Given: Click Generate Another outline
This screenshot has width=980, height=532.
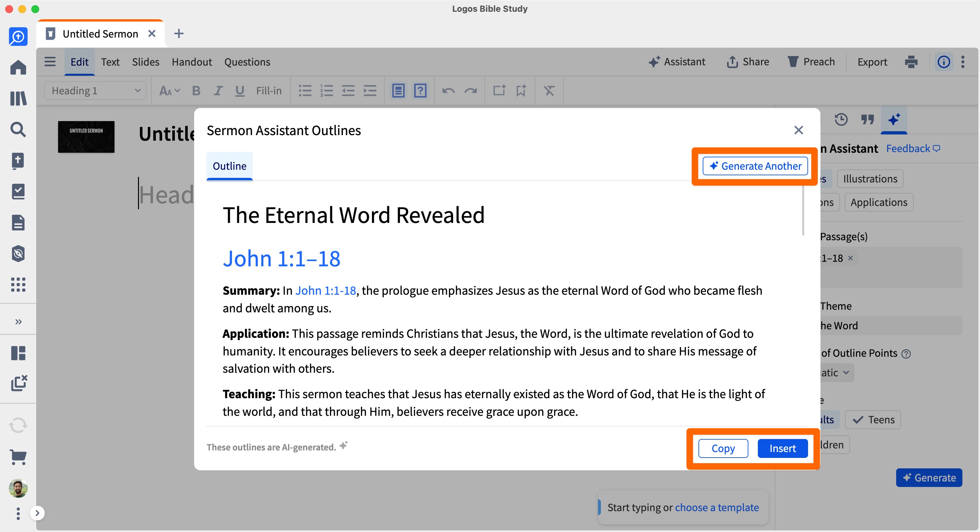Looking at the screenshot, I should coord(755,166).
